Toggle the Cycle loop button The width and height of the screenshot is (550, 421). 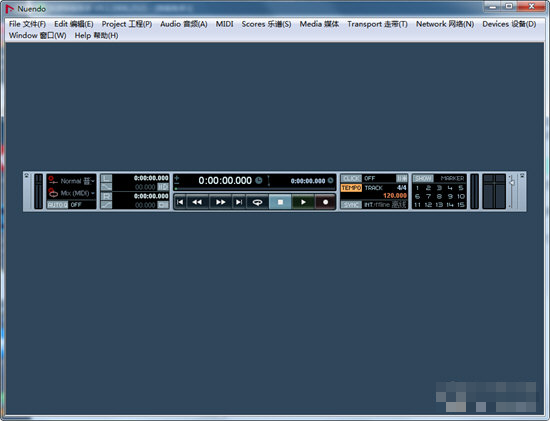[x=257, y=202]
